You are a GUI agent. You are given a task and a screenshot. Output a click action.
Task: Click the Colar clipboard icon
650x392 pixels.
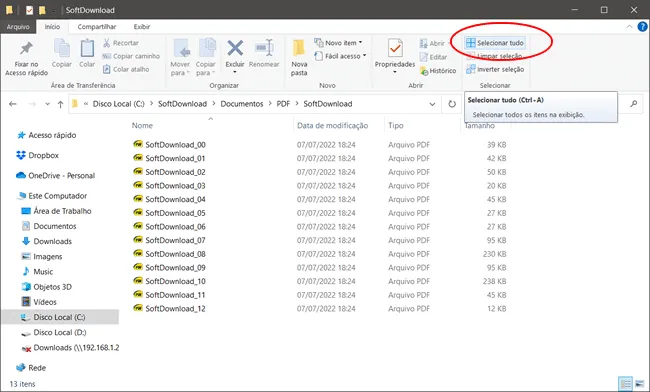click(x=87, y=48)
